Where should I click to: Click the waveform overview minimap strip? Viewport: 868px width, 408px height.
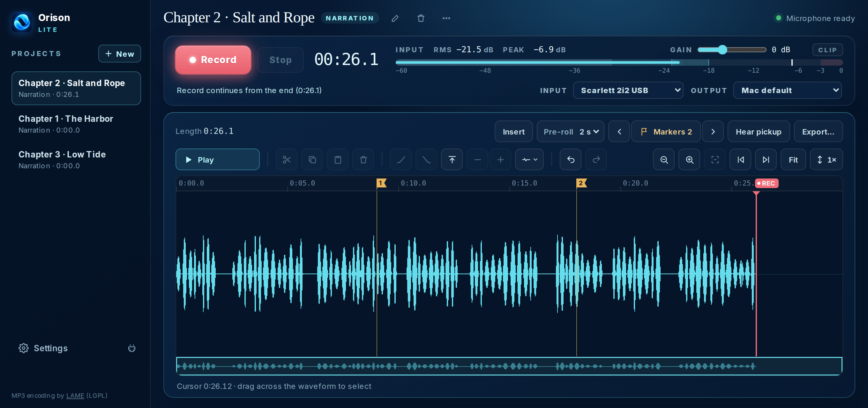509,366
